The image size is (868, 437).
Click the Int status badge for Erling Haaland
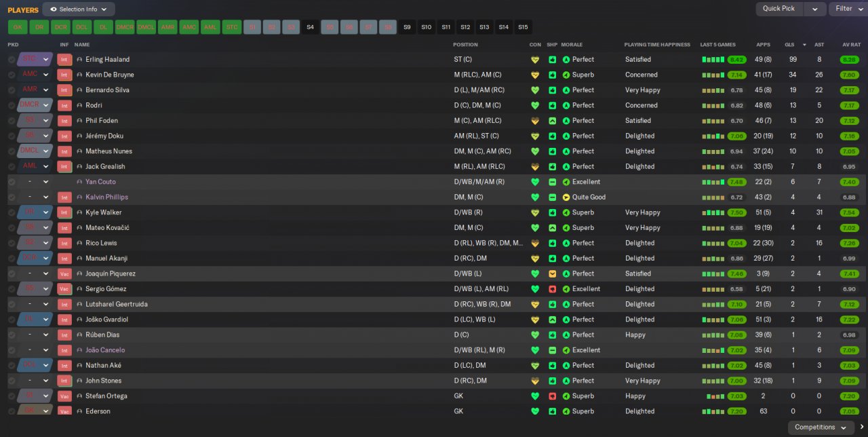point(64,60)
